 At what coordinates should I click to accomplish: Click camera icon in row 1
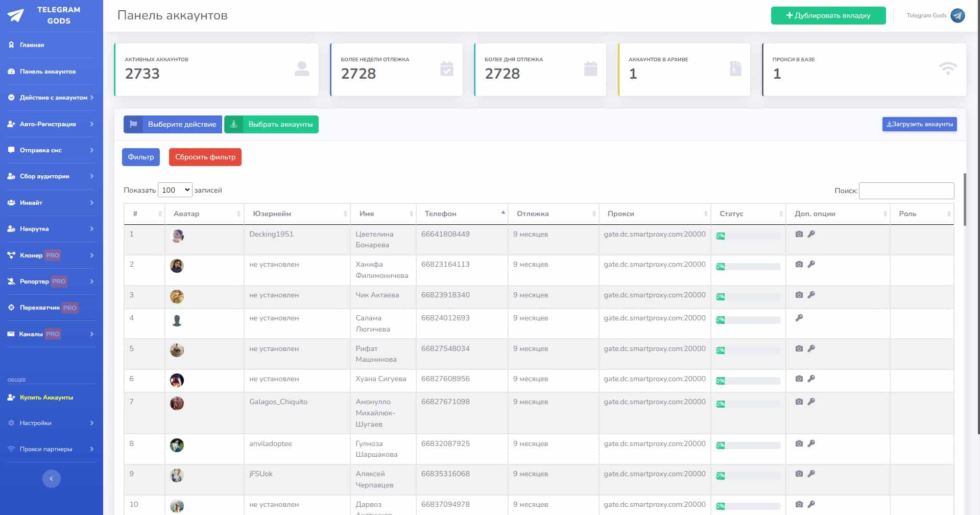799,234
